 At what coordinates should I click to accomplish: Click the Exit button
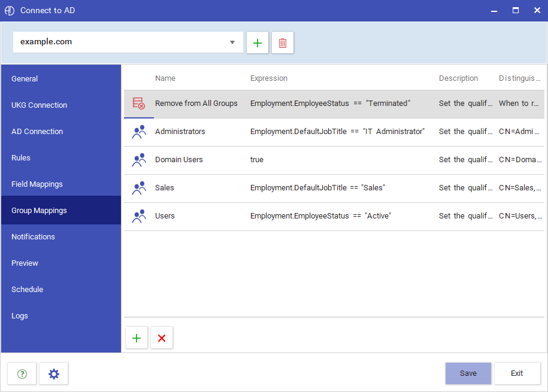[517, 373]
